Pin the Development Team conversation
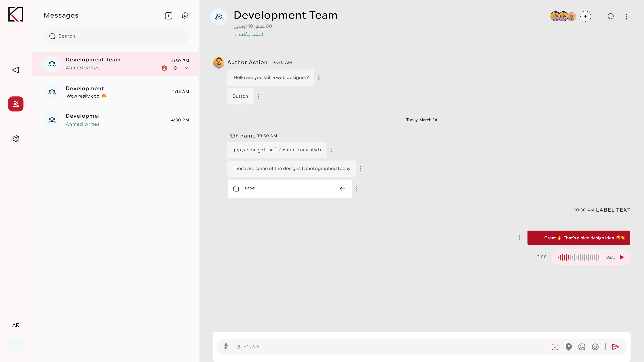 coord(176,68)
